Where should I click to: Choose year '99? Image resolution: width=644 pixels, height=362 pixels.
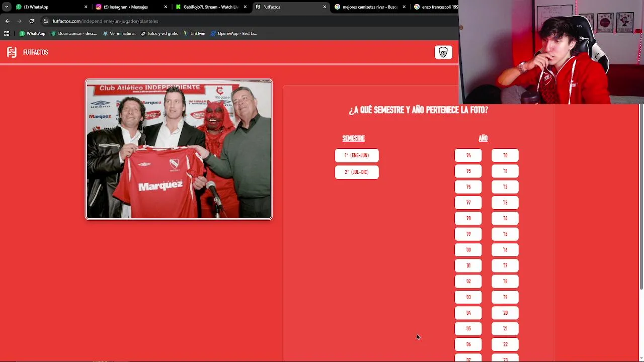click(x=468, y=234)
